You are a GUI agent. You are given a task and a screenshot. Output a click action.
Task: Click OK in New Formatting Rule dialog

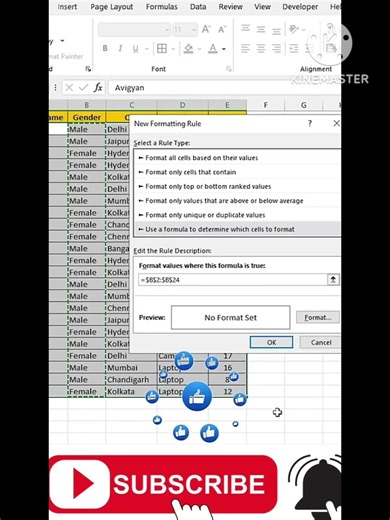[x=271, y=342]
